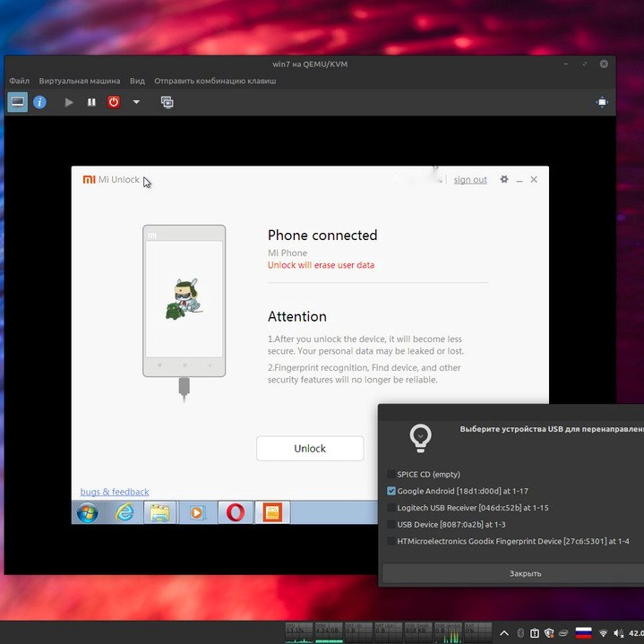The image size is (644, 644).
Task: Select the Mi Unlock app in the Windows taskbar
Action: click(272, 512)
